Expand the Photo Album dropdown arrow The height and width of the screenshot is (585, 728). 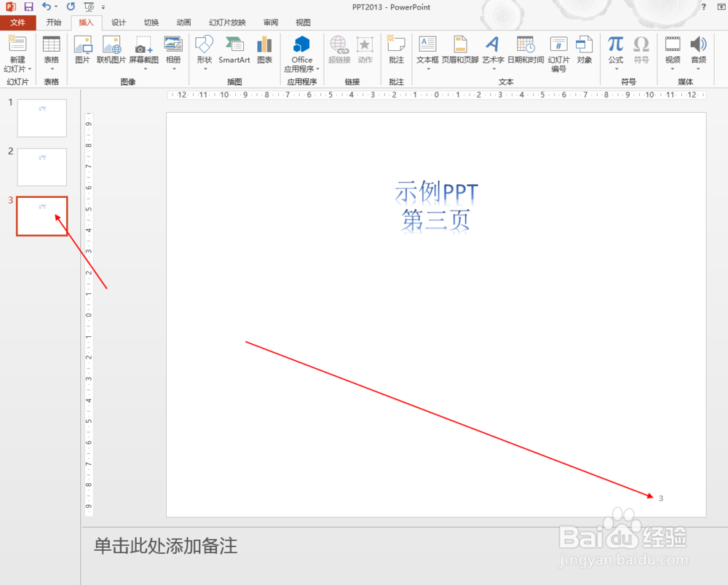[174, 69]
